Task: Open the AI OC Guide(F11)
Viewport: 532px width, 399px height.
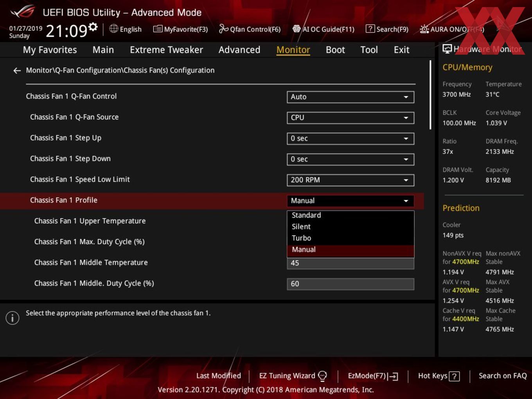Action: (323, 29)
